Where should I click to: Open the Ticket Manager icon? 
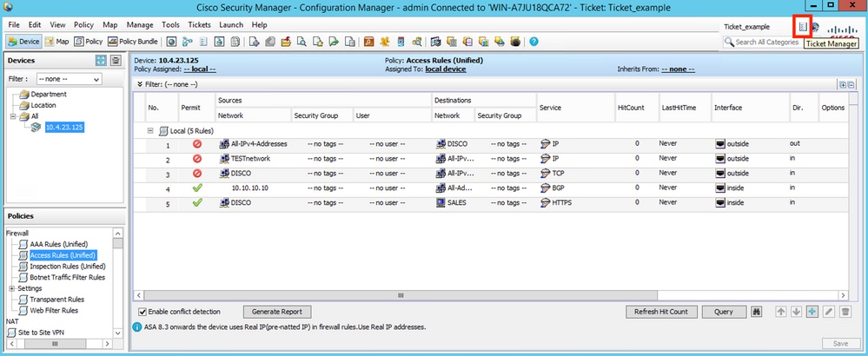(x=803, y=27)
